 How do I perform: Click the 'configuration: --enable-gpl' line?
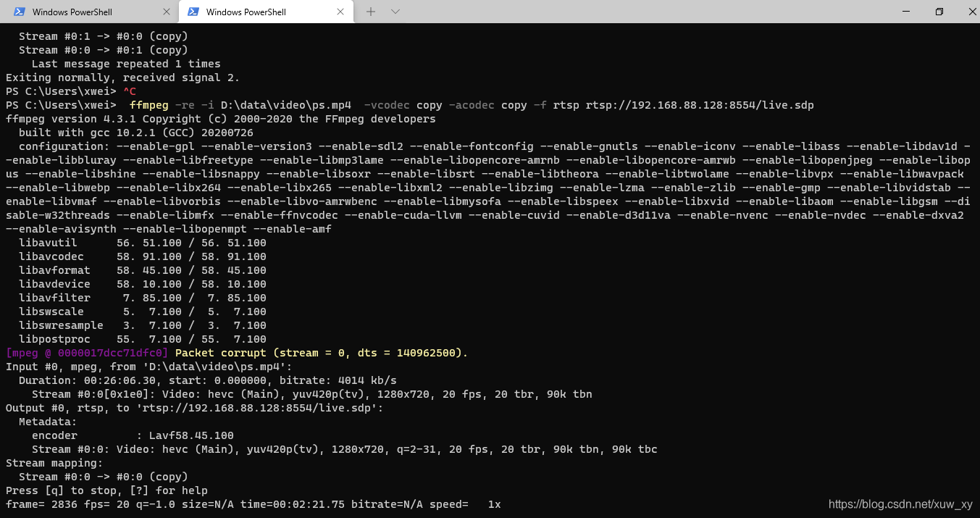pyautogui.click(x=488, y=188)
